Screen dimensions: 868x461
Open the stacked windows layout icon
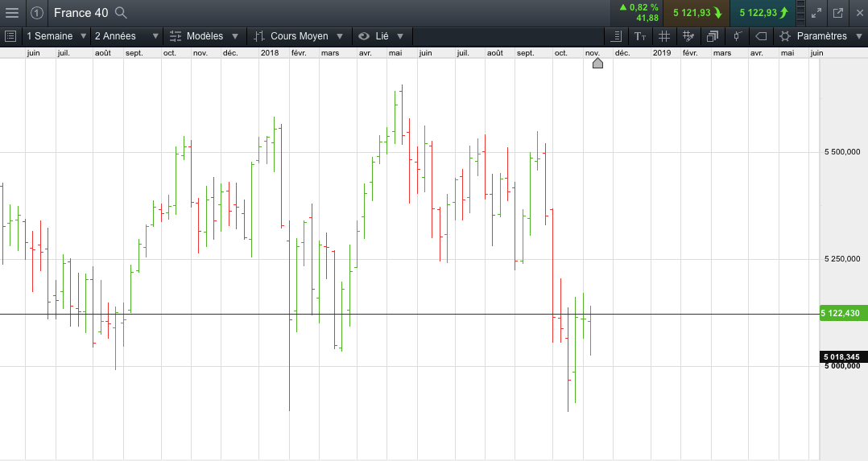click(713, 36)
